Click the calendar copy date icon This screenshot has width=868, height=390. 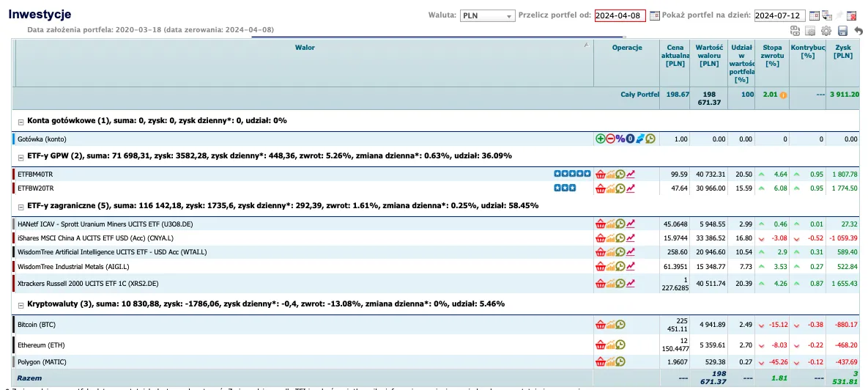[x=827, y=15]
